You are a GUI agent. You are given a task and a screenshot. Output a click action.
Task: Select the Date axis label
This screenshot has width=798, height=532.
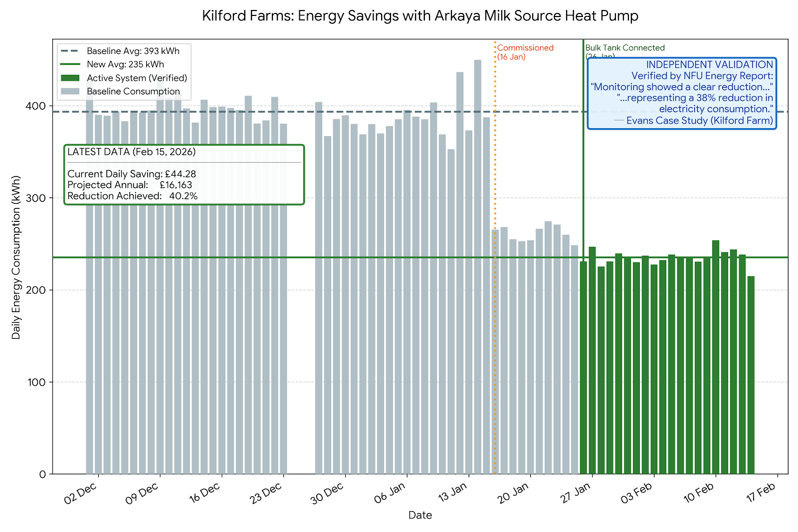(x=420, y=515)
